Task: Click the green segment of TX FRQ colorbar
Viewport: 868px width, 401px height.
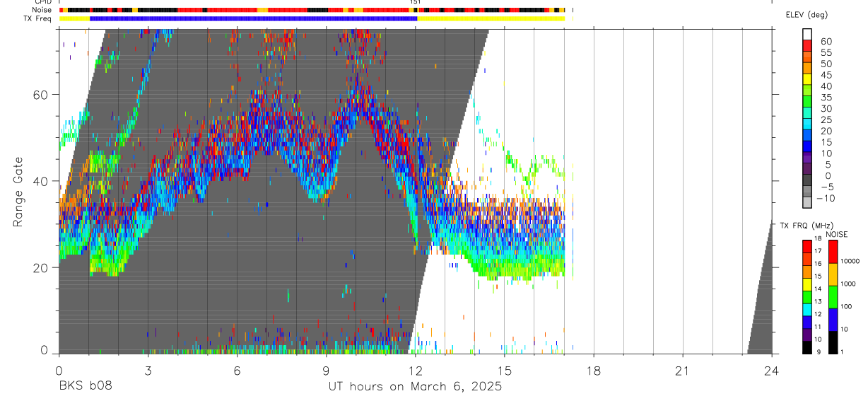Action: click(807, 297)
